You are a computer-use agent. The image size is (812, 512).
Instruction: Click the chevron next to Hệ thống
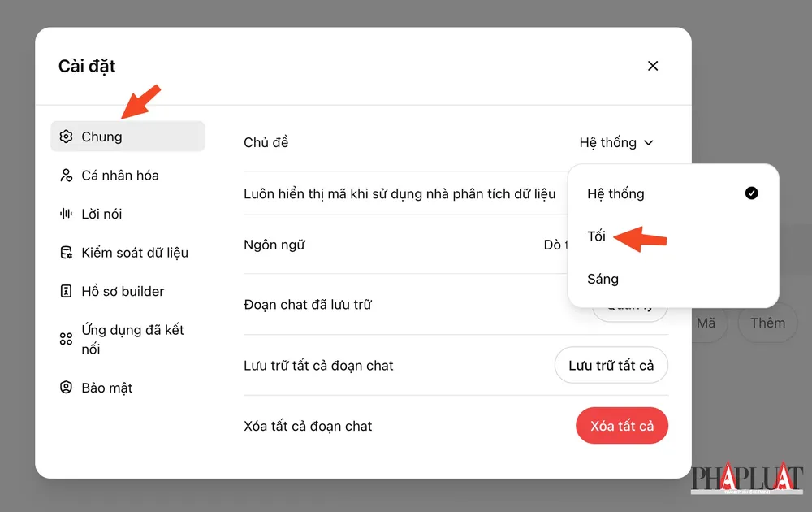648,142
